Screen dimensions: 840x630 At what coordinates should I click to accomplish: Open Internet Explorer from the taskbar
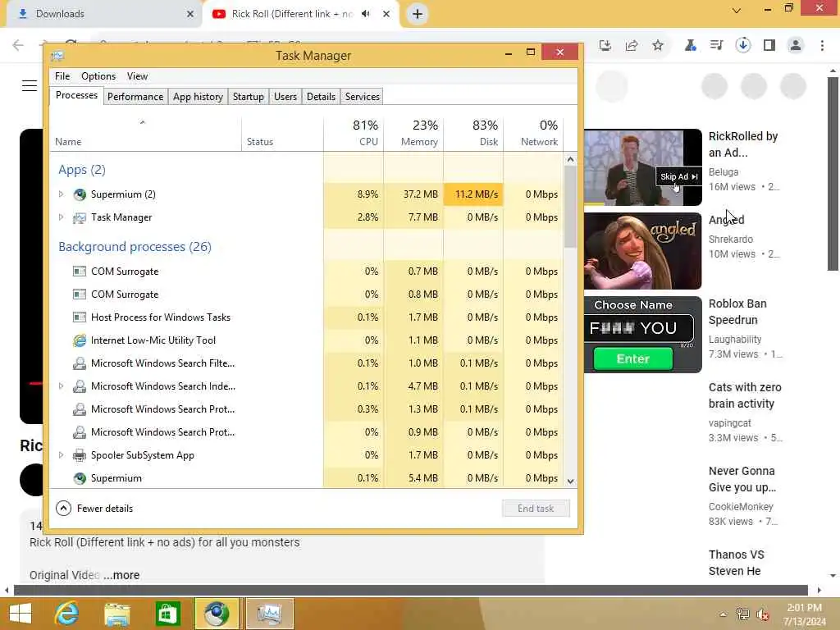coord(67,614)
